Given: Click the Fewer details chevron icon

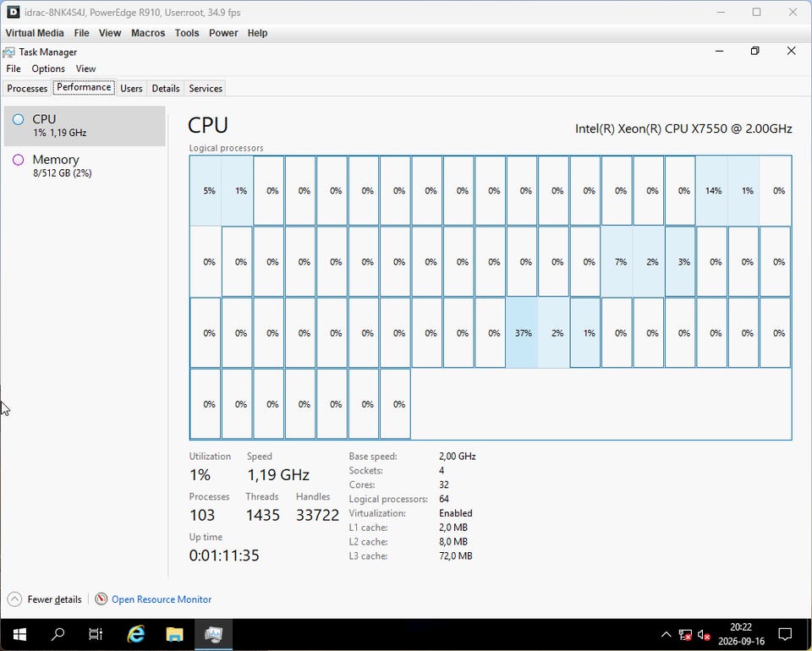Looking at the screenshot, I should [x=14, y=599].
